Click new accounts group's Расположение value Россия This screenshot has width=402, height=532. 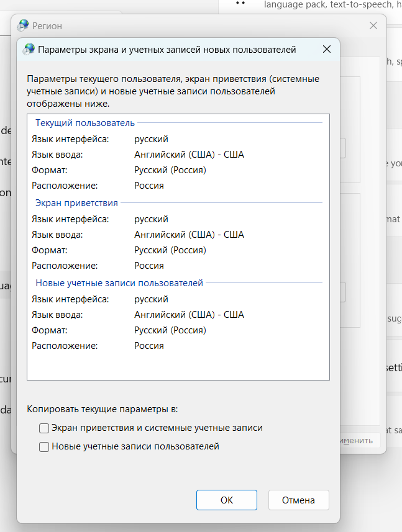click(x=149, y=346)
